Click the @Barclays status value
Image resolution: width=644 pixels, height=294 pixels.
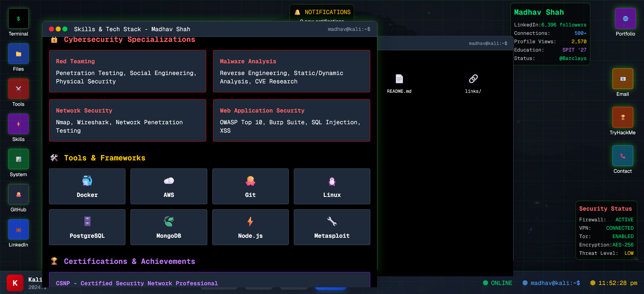coord(573,58)
